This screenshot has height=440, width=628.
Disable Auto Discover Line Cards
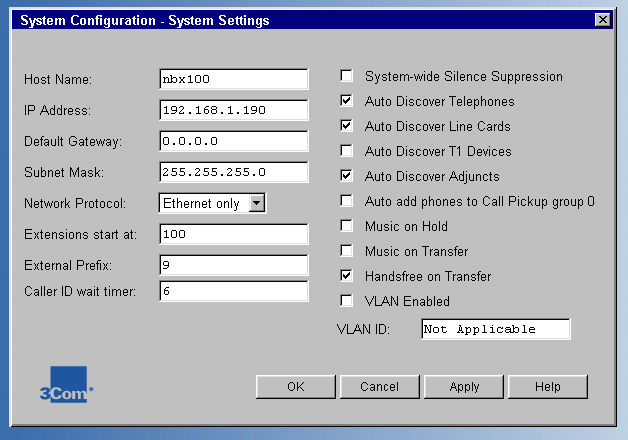[347, 126]
